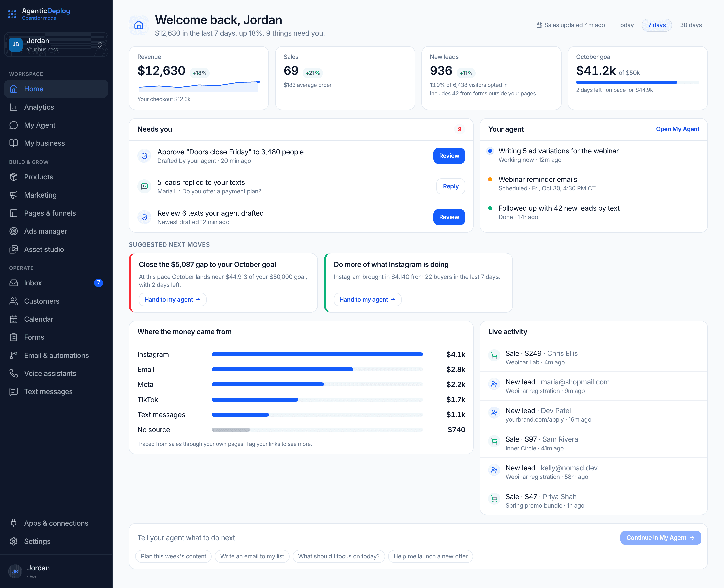
Task: Choose Help me launch a new offer chip
Action: (430, 556)
